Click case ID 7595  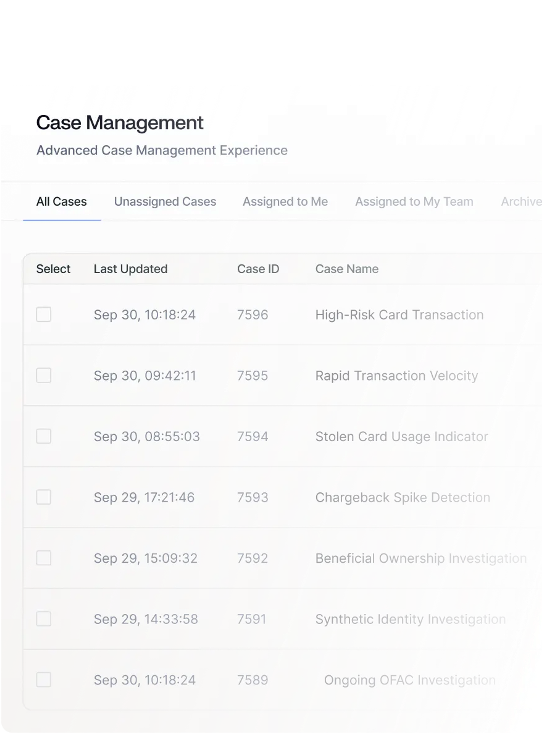pyautogui.click(x=253, y=376)
